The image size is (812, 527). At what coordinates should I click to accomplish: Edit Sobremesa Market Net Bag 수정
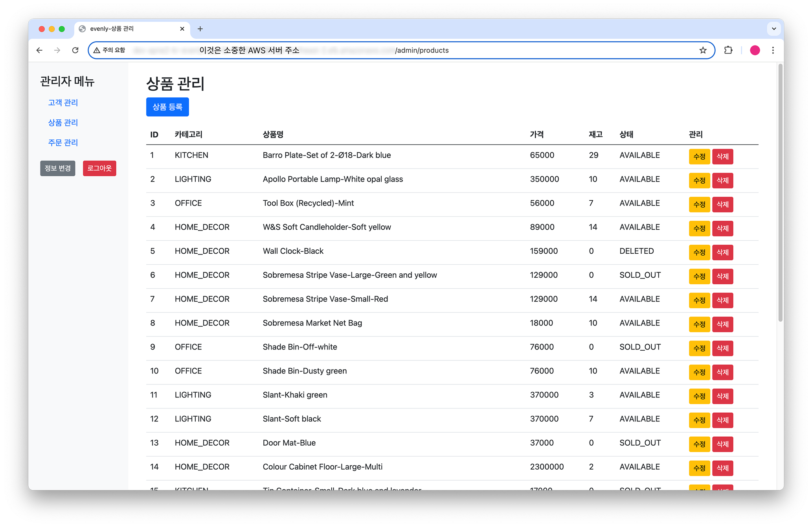(699, 324)
